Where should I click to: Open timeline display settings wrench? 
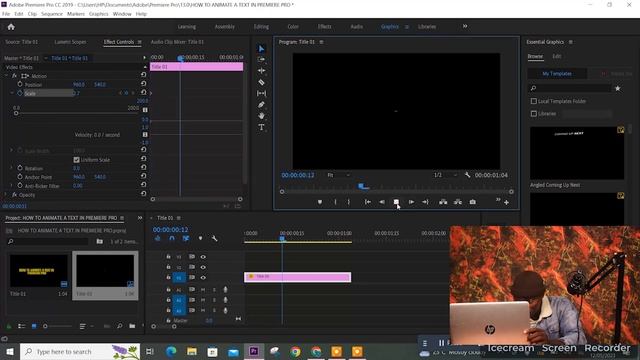[214, 238]
